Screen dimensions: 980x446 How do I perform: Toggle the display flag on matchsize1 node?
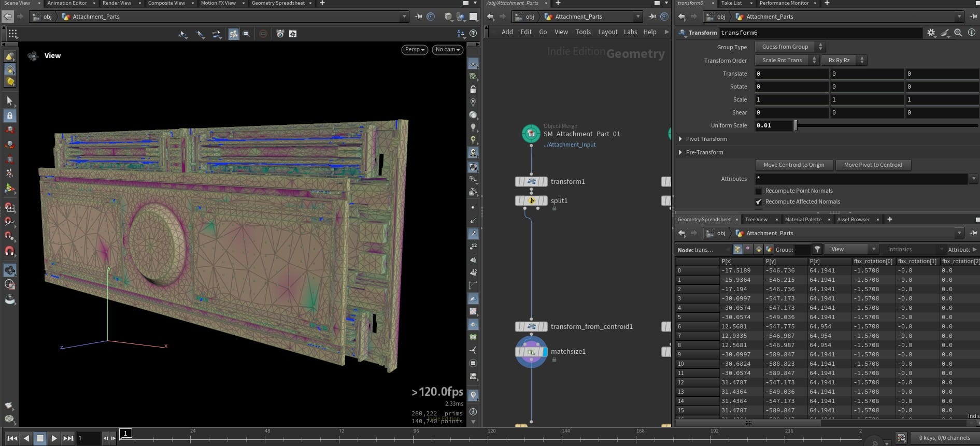click(x=544, y=352)
